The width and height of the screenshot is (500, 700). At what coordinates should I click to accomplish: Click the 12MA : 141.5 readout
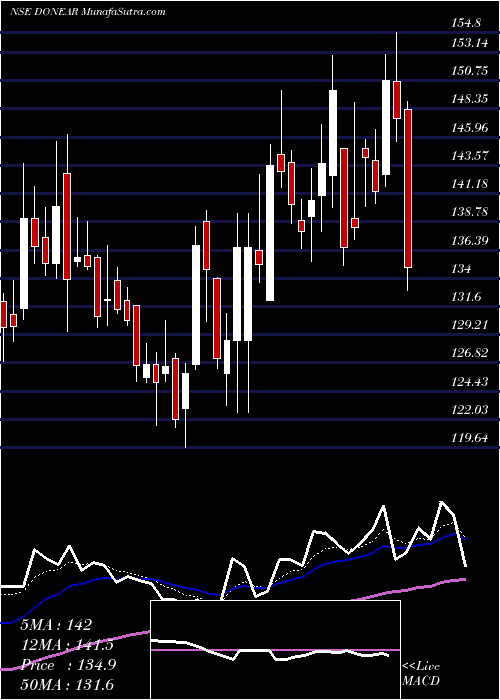[67, 645]
